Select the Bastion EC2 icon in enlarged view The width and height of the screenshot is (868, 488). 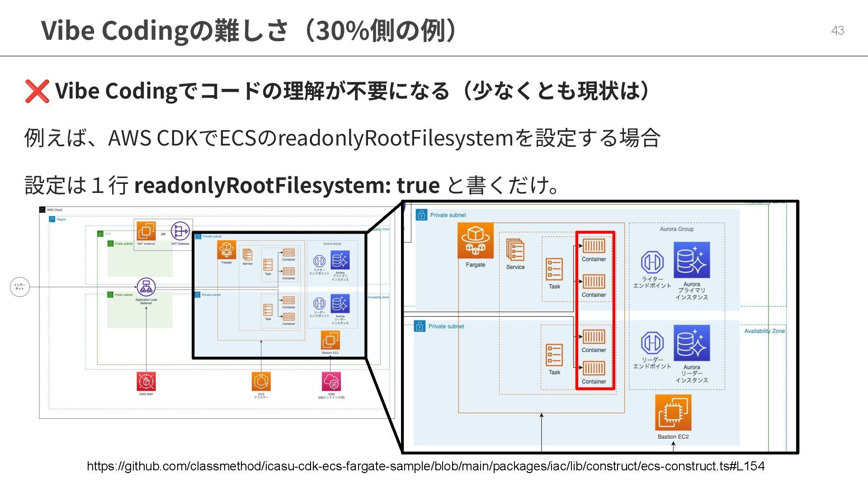[x=673, y=413]
